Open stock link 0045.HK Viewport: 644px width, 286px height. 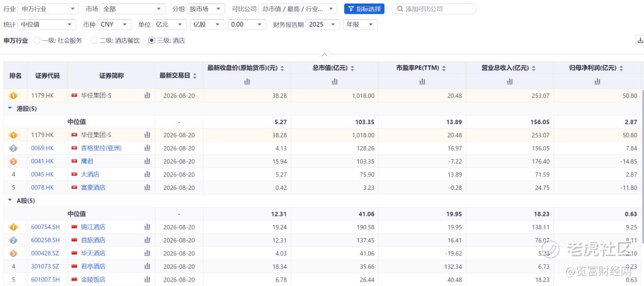pyautogui.click(x=42, y=175)
